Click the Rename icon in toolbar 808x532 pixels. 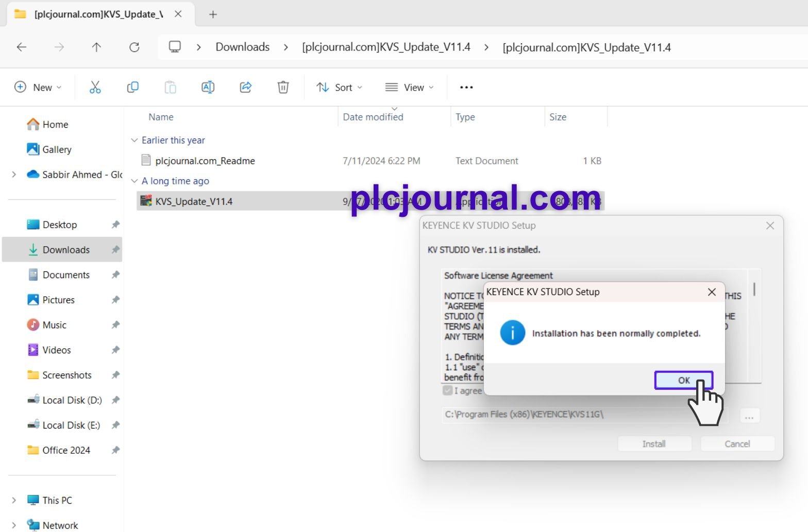(208, 88)
